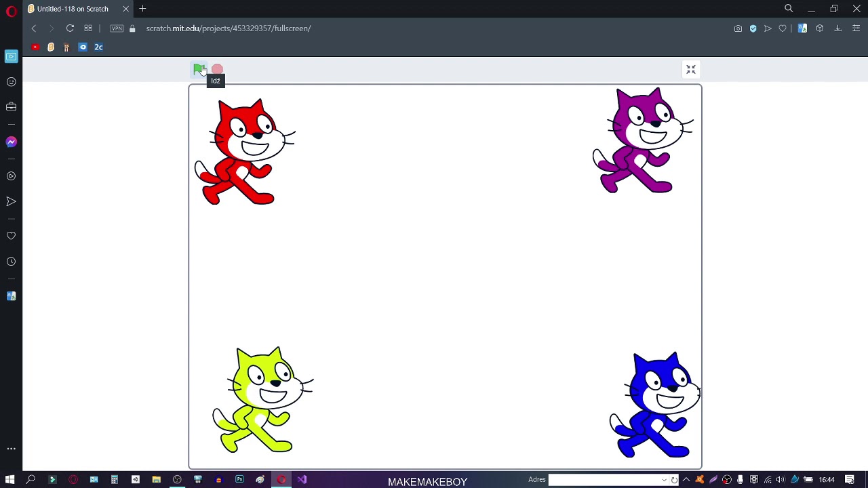Open the Messenger sidebar panel
The width and height of the screenshot is (868, 488).
coord(11,142)
